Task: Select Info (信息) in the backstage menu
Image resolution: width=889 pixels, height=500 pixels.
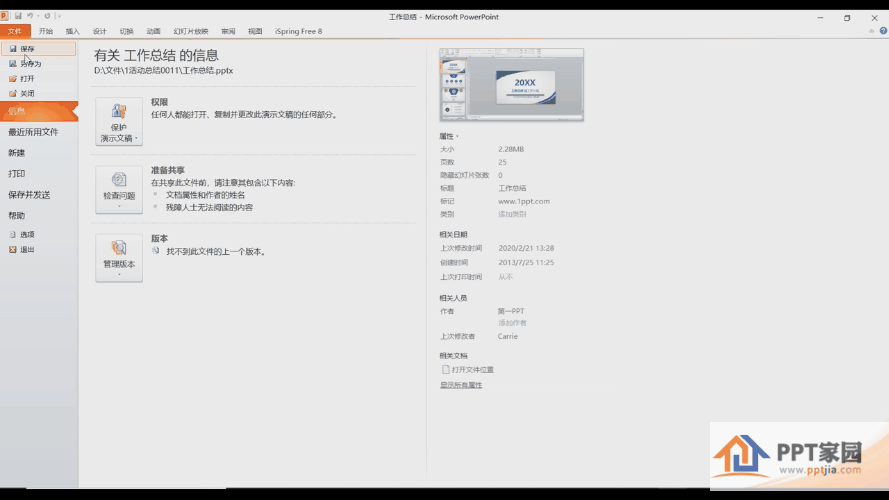Action: [x=39, y=111]
